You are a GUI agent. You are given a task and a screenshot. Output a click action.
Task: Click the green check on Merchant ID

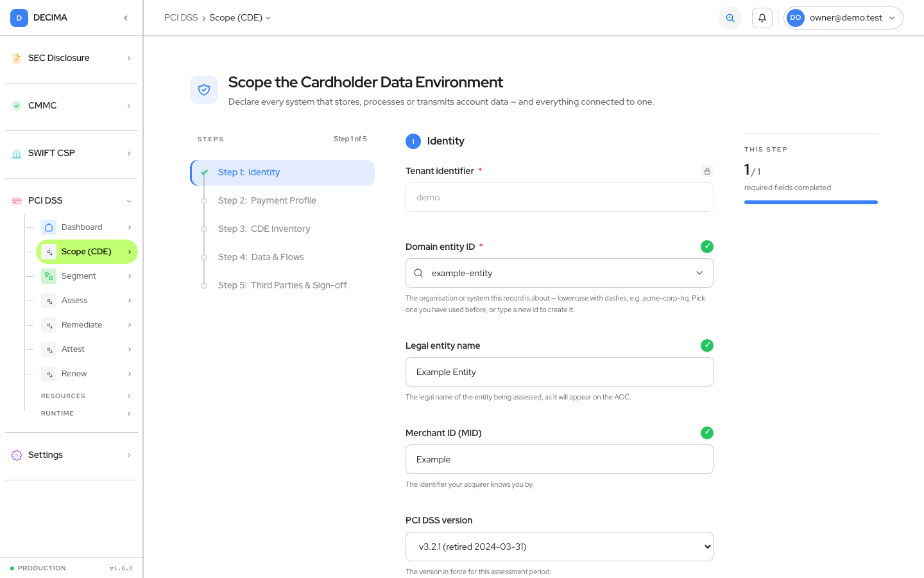click(x=707, y=433)
